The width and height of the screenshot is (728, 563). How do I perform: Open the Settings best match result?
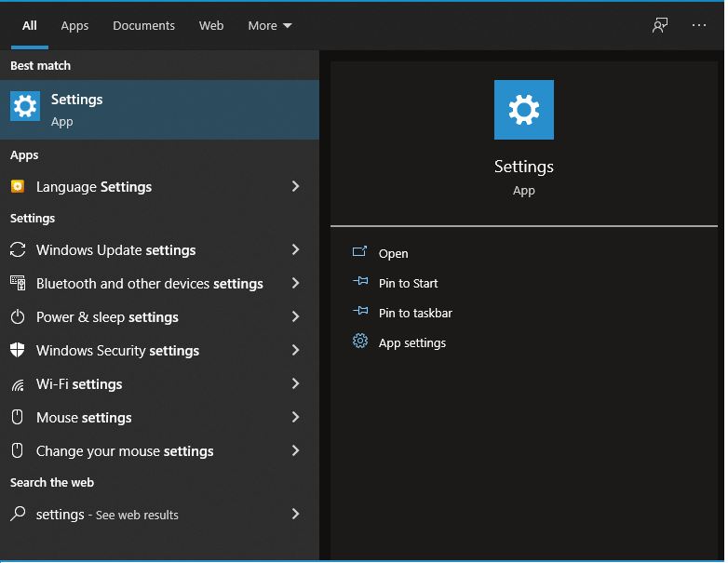(x=159, y=110)
